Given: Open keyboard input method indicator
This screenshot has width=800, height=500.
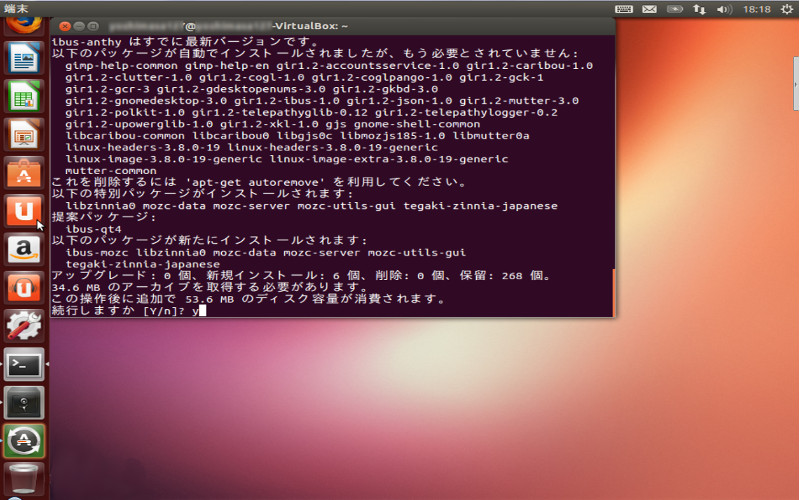Looking at the screenshot, I should pyautogui.click(x=623, y=9).
